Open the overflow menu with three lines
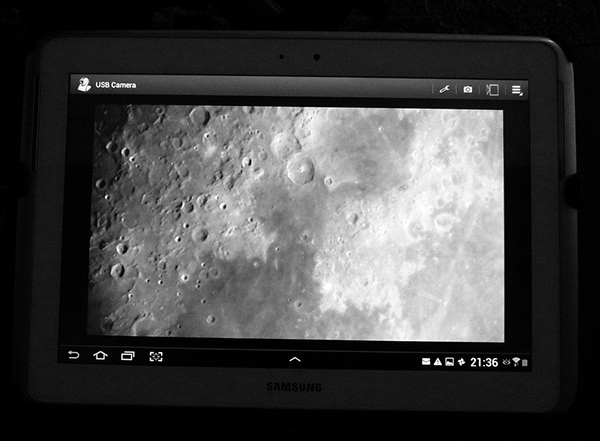Image resolution: width=600 pixels, height=441 pixels. [517, 90]
